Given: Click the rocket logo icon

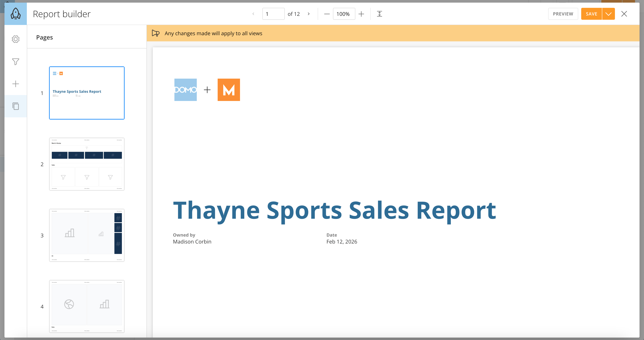Looking at the screenshot, I should tap(15, 14).
